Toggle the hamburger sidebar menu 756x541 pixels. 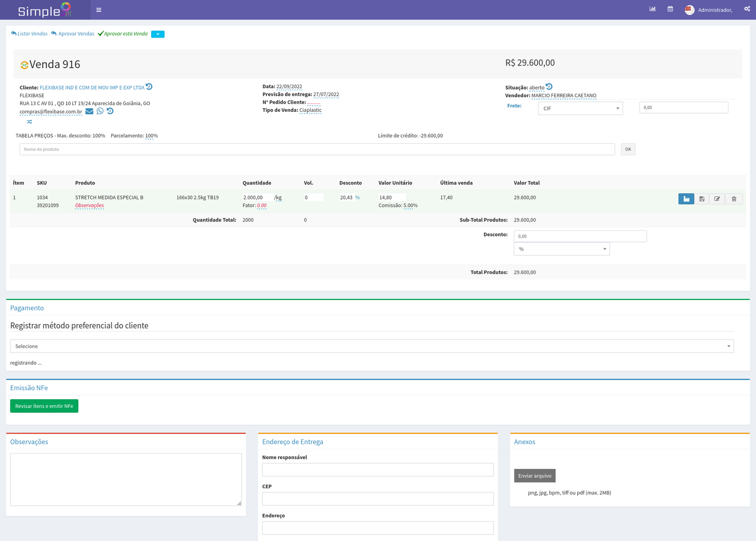pos(99,10)
